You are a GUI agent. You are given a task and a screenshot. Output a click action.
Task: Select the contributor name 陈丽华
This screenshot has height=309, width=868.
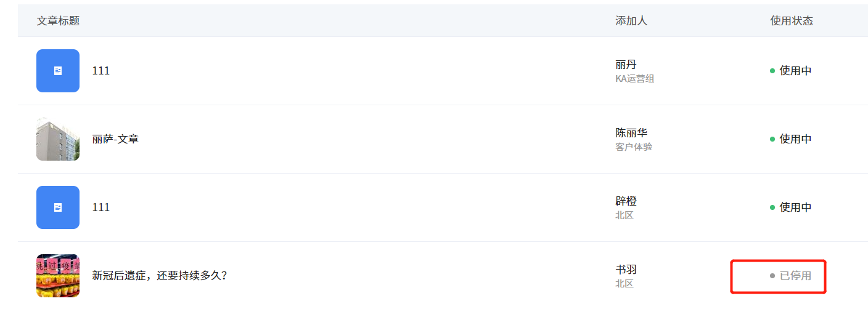(631, 133)
